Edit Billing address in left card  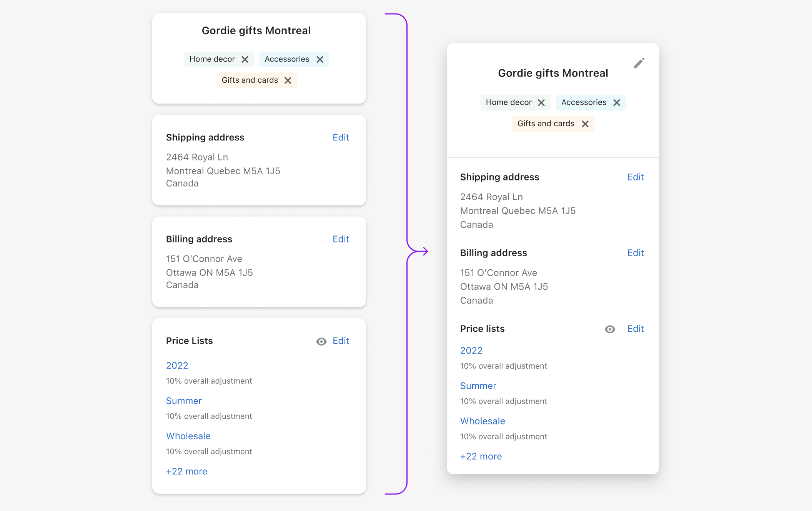(x=341, y=239)
